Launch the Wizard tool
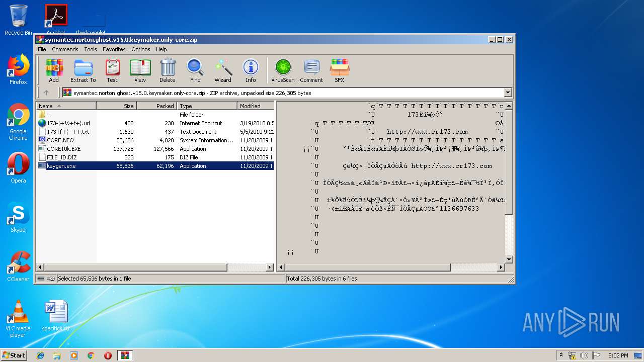Screen dimensions: 644x362 (223, 71)
